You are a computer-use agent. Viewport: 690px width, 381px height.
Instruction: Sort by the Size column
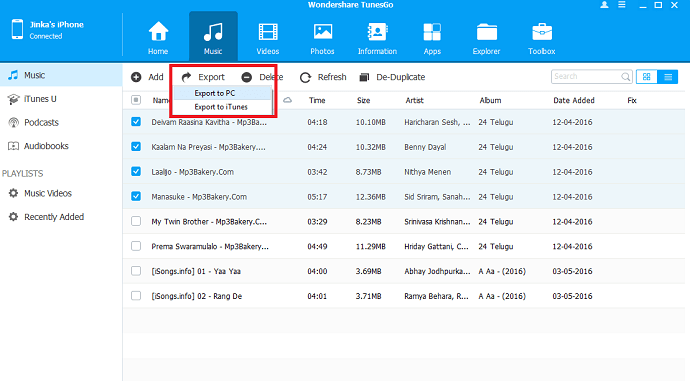click(363, 100)
